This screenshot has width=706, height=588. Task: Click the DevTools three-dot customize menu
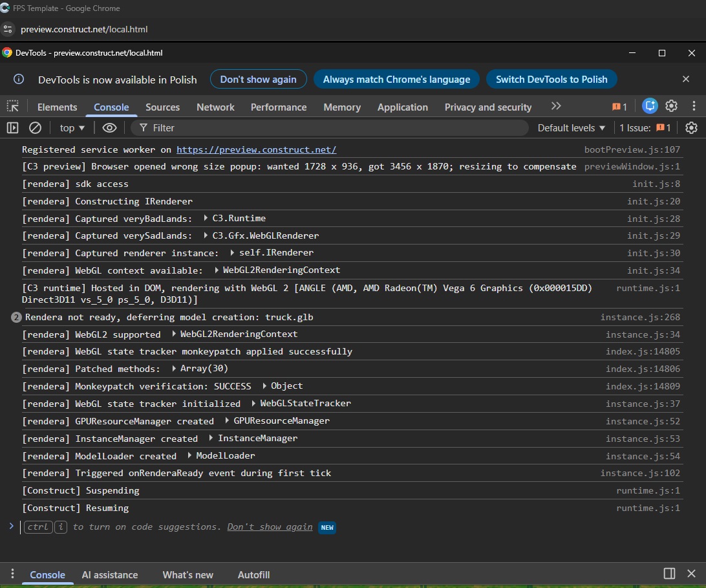(694, 106)
